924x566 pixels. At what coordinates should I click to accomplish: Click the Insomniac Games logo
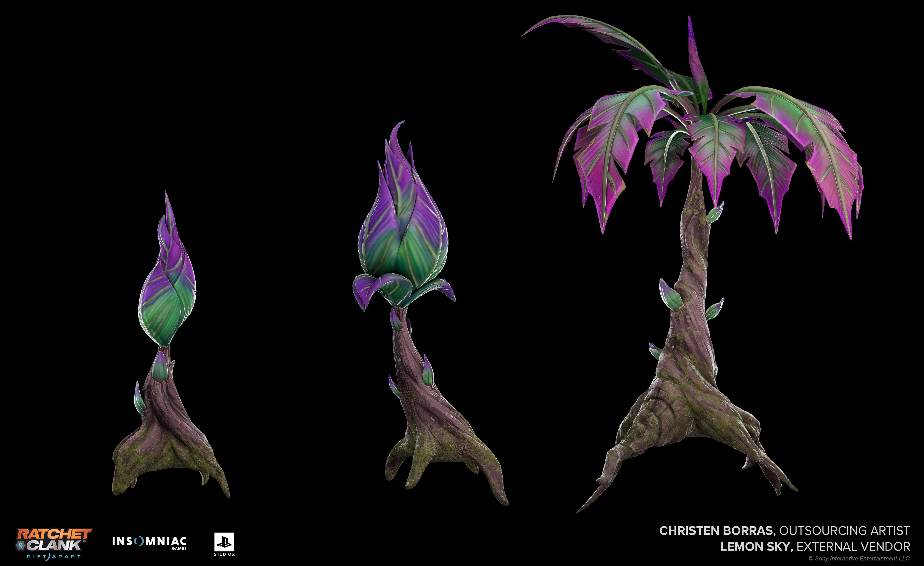point(149,543)
